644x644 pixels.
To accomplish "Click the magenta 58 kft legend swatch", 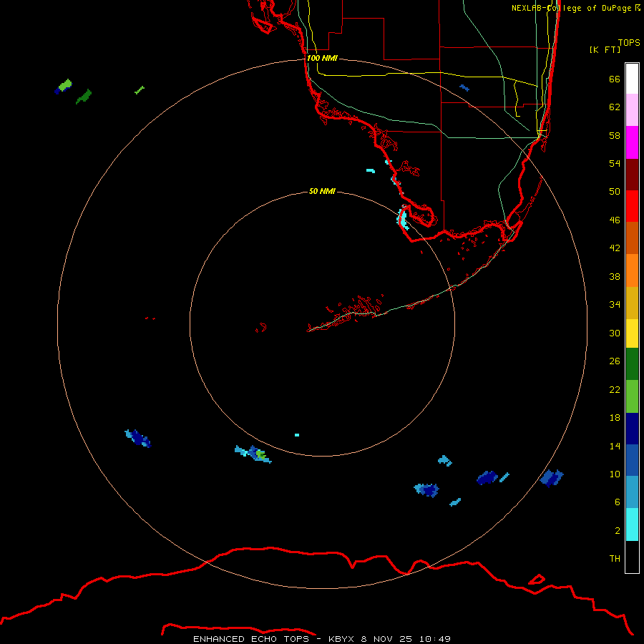I will pos(632,142).
